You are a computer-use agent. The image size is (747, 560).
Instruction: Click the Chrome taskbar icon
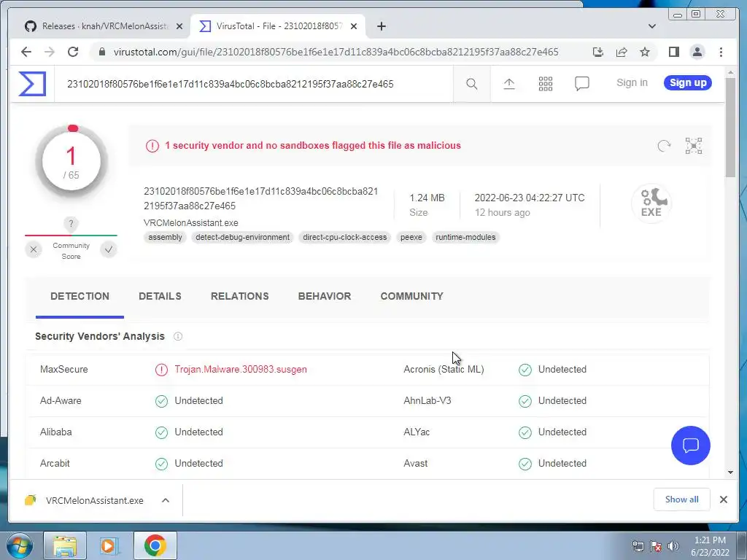tap(155, 545)
